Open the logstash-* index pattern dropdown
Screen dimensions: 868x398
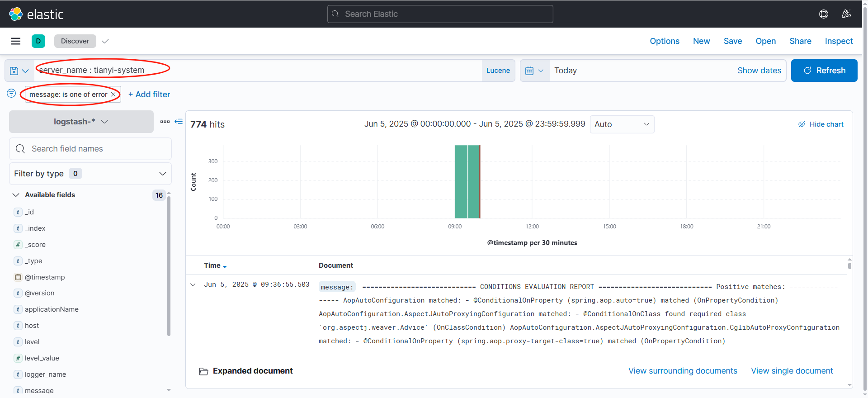click(x=81, y=122)
